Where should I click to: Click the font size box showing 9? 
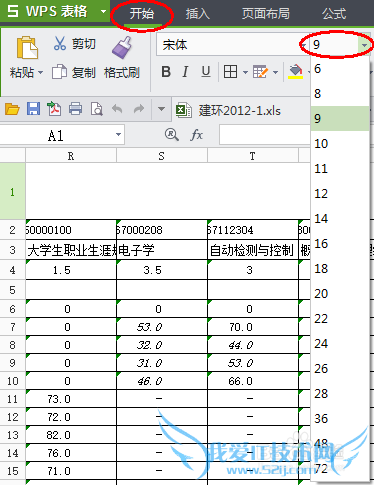[333, 44]
